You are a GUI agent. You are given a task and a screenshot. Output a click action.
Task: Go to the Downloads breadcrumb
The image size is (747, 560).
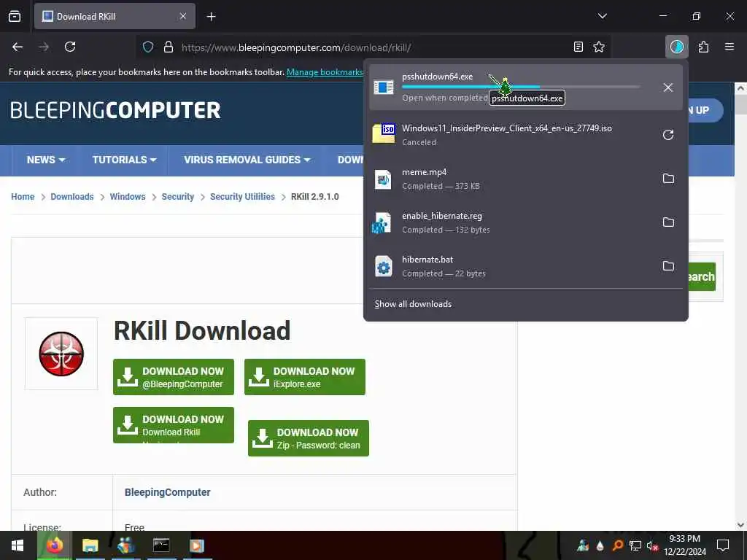click(x=72, y=197)
